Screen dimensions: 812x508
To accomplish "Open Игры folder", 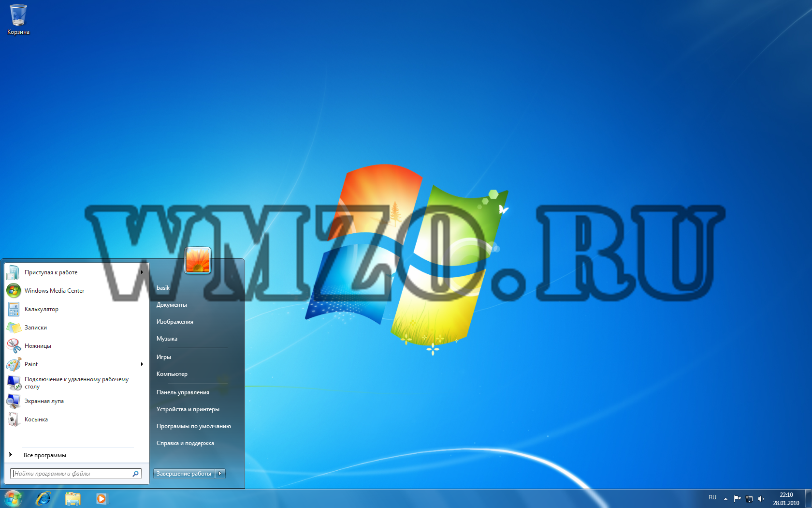I will click(164, 357).
